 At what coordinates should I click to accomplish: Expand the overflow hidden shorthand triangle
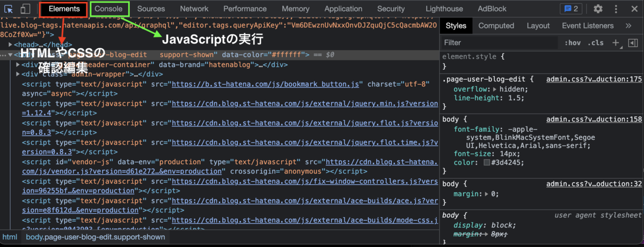495,89
